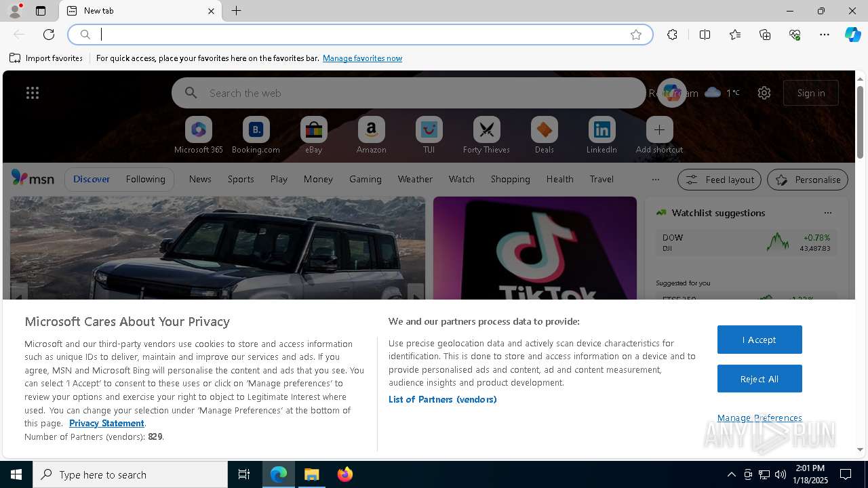Click the DOW stock row

click(746, 243)
